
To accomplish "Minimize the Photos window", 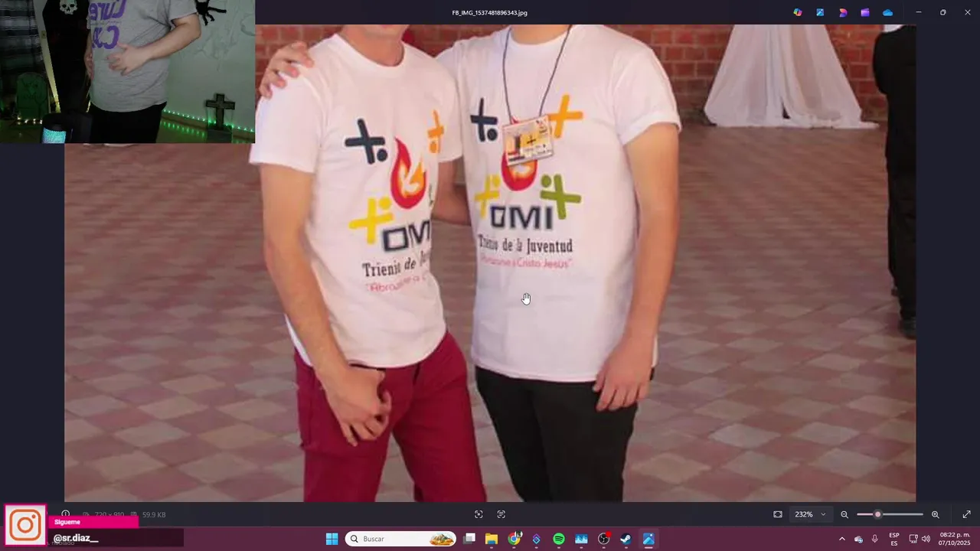I will (919, 12).
